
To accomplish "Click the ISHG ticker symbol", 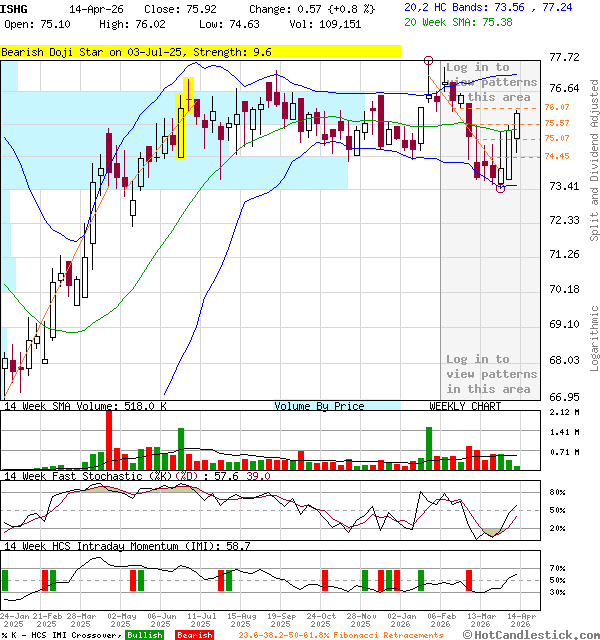I will point(9,9).
